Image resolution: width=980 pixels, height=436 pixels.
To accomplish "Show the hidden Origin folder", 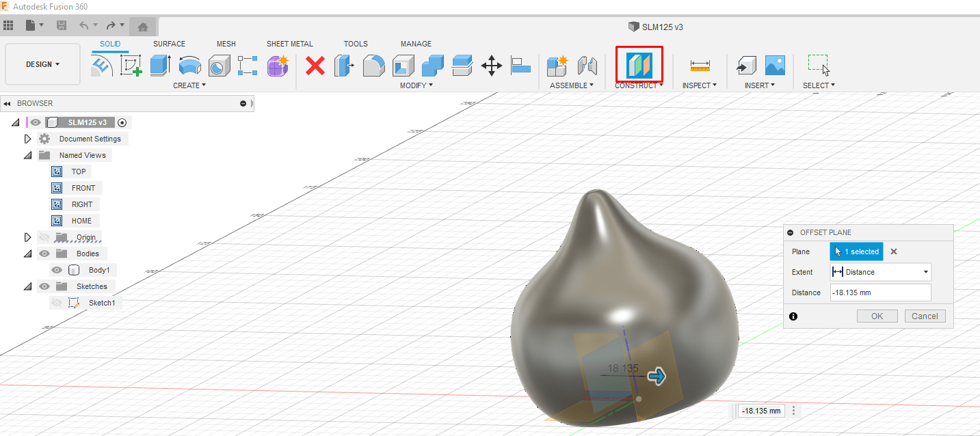I will (44, 237).
